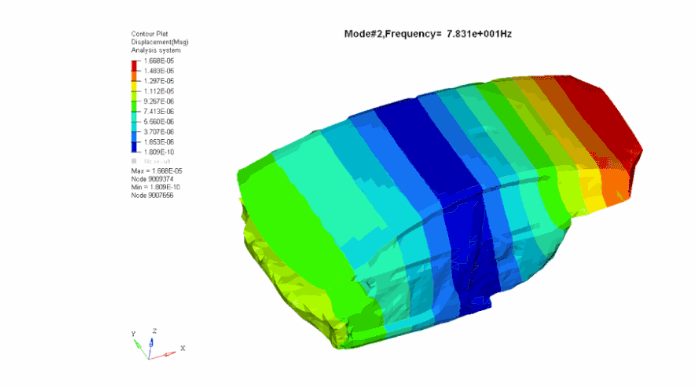The height and width of the screenshot is (389, 695).
Task: Click the 'Min = 1.809E-10' text
Action: coord(156,187)
